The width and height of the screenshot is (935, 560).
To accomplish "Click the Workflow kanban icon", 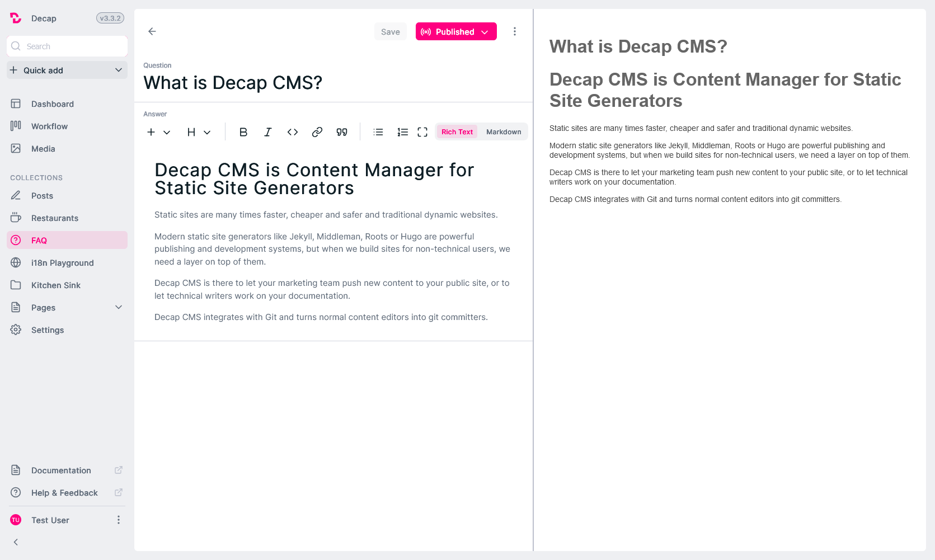I will tap(16, 126).
